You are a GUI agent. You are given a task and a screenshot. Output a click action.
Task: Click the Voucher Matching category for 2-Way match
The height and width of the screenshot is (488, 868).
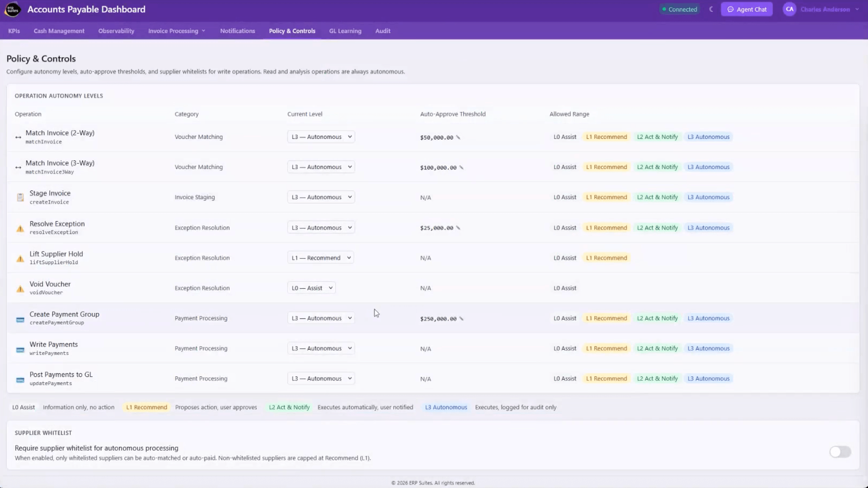point(198,137)
